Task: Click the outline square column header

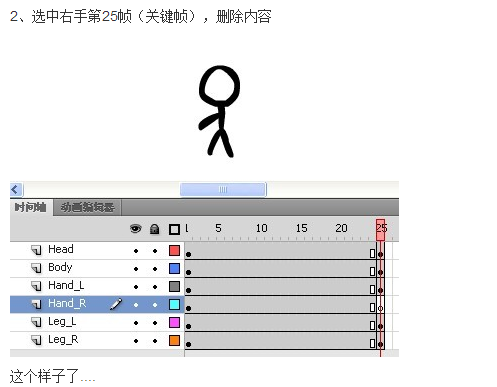Action: coord(174,229)
